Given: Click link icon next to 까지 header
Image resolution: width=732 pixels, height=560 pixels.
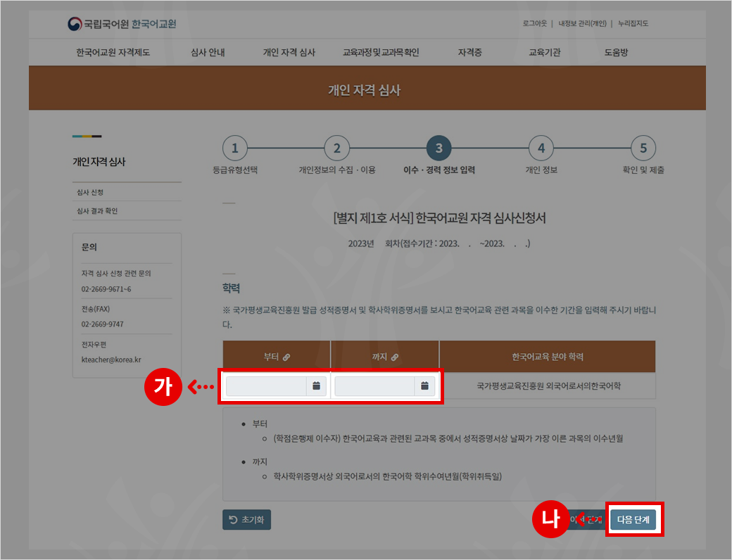Looking at the screenshot, I should tap(395, 357).
